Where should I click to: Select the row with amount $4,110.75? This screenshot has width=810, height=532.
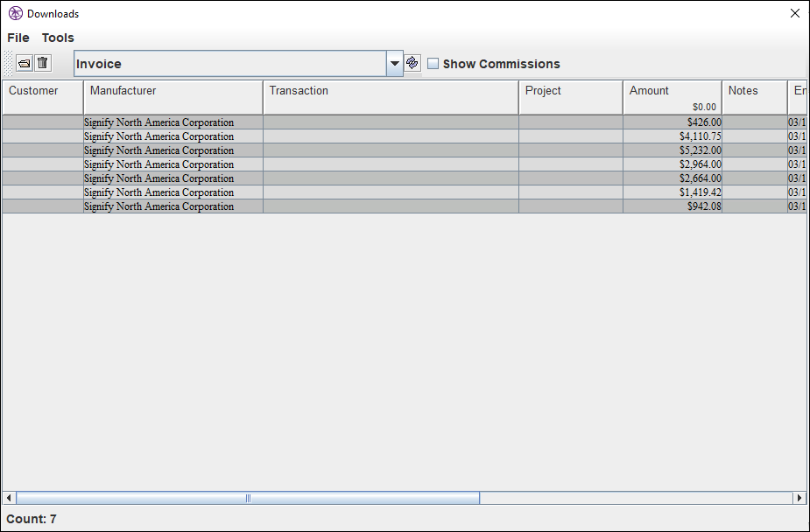(x=405, y=136)
